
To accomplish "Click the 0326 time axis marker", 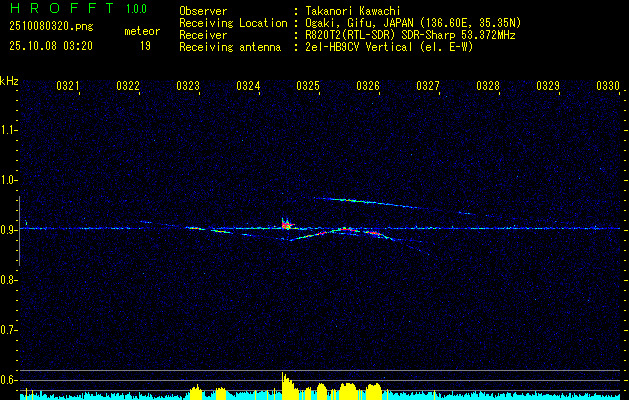I will point(368,86).
